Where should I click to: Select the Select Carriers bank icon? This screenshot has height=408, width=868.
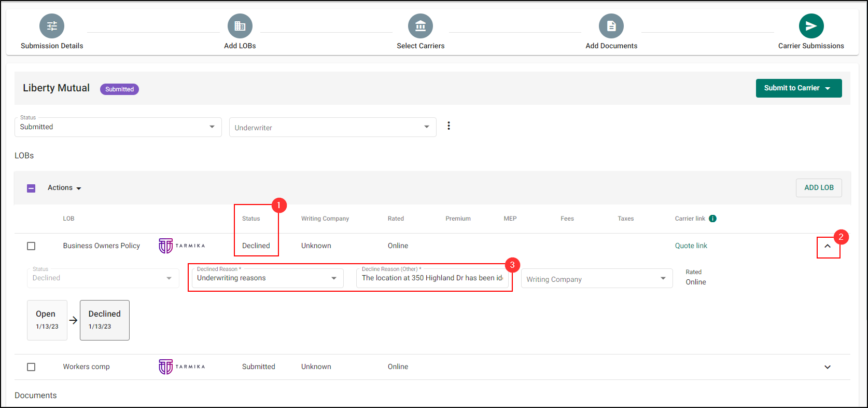coord(421,26)
